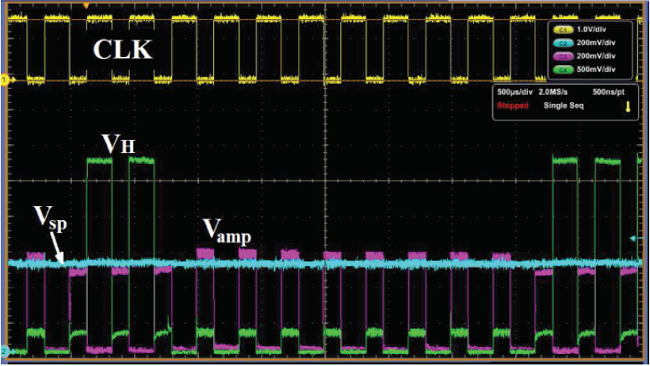Click the 200mV/div scale next to C3
This screenshot has width=650, height=366.
596,56
